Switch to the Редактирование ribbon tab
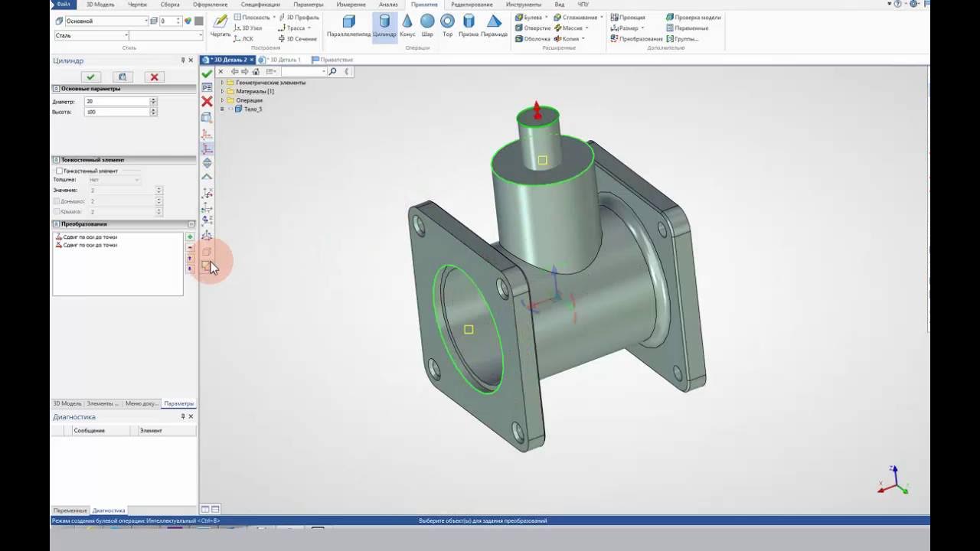Image resolution: width=980 pixels, height=551 pixels. (472, 4)
